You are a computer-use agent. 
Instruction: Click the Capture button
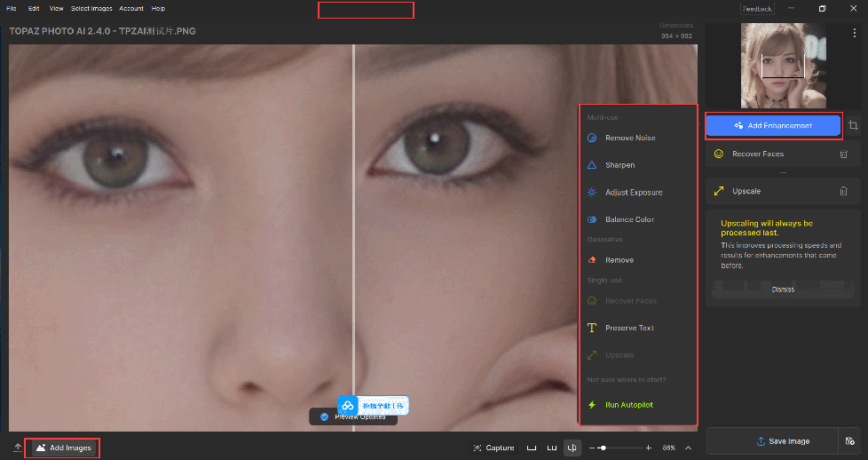pos(493,448)
